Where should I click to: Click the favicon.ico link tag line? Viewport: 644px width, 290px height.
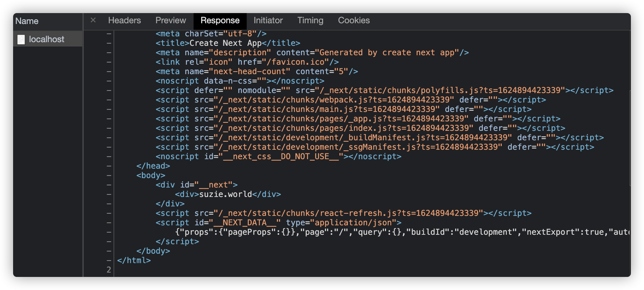(x=247, y=62)
